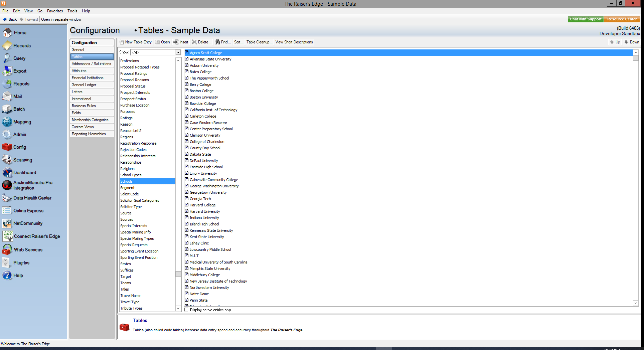Move entry Up in the list
The height and width of the screenshot is (350, 644).
pos(615,42)
